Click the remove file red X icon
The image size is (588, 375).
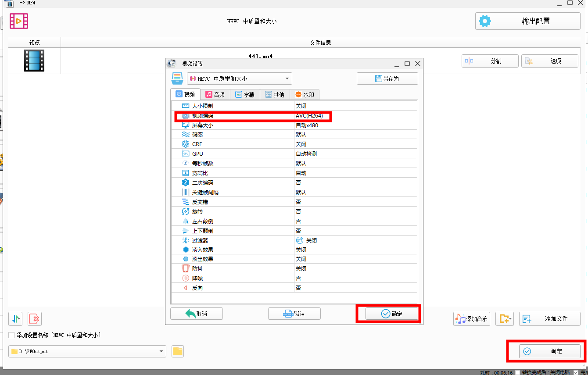[x=35, y=319]
